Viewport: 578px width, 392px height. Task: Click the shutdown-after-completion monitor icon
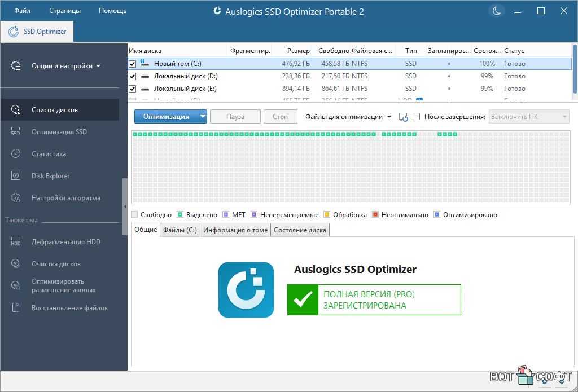pos(403,117)
